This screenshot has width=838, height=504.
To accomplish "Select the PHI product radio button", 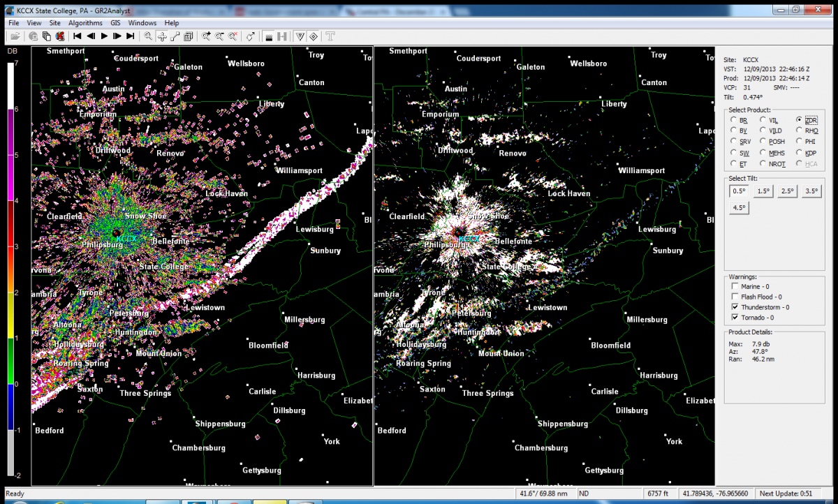I will (x=799, y=142).
